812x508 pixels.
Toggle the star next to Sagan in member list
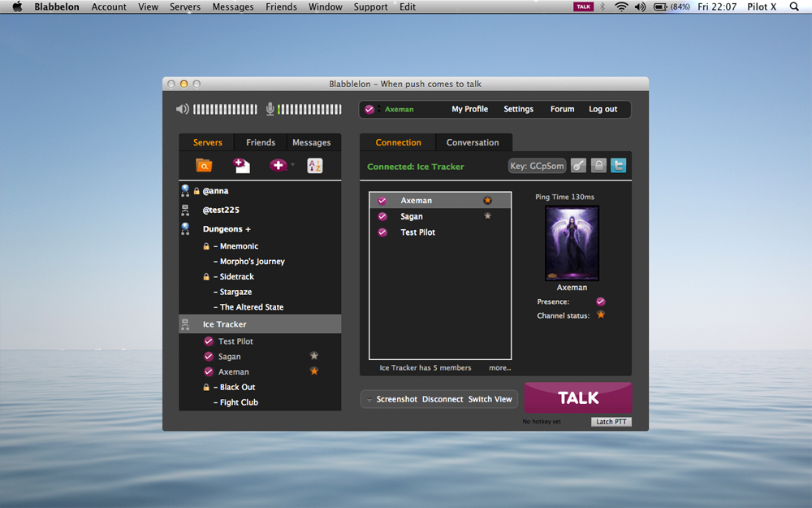pos(487,216)
